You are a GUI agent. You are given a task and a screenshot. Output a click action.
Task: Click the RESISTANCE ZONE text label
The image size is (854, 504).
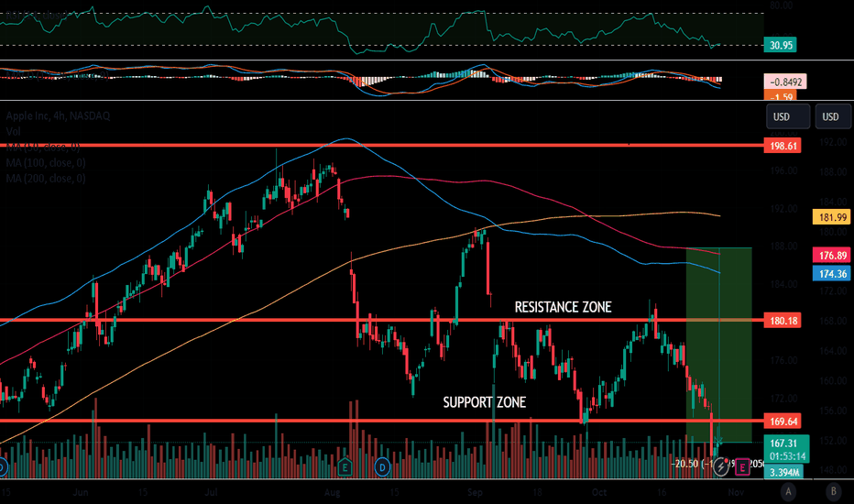pyautogui.click(x=564, y=307)
